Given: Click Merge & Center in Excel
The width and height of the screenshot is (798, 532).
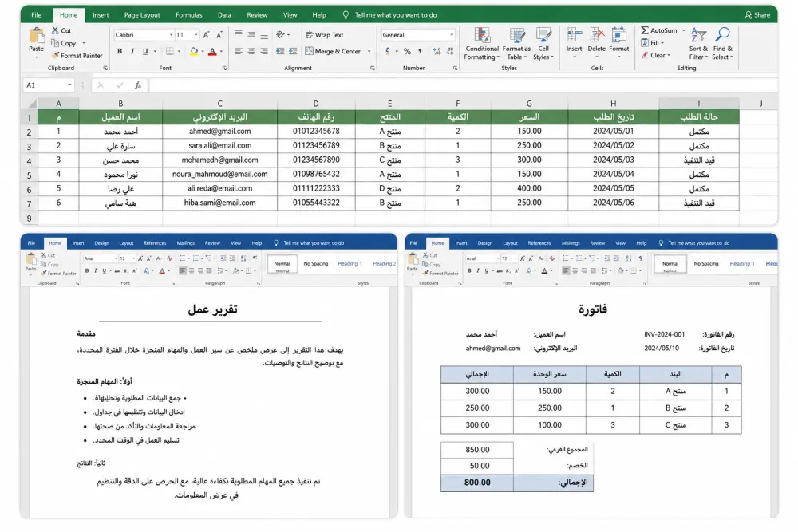Looking at the screenshot, I should (x=333, y=51).
